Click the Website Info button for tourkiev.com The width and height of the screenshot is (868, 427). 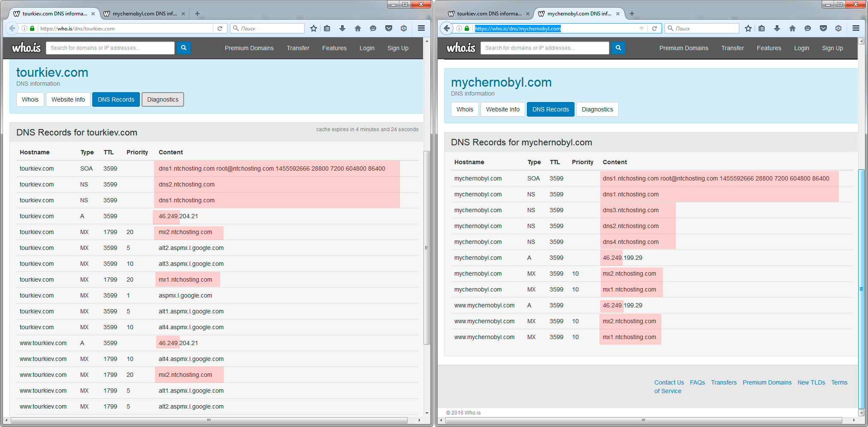tap(68, 99)
